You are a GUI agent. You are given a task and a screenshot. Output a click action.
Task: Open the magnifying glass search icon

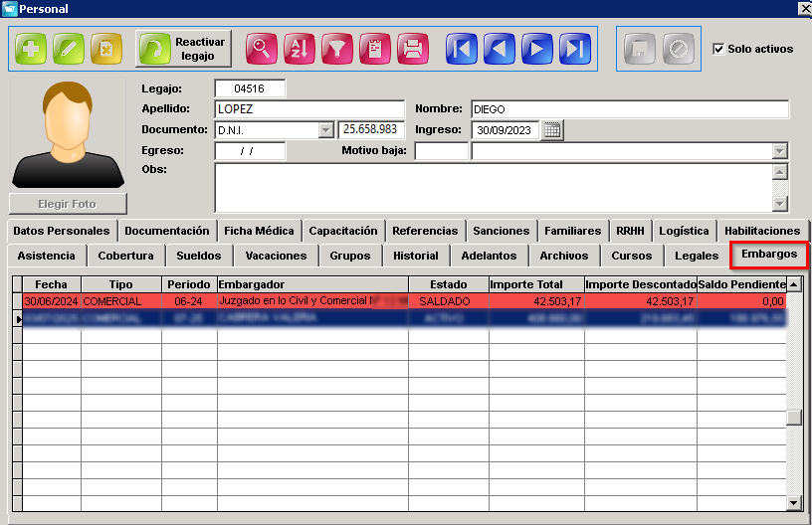[x=262, y=49]
